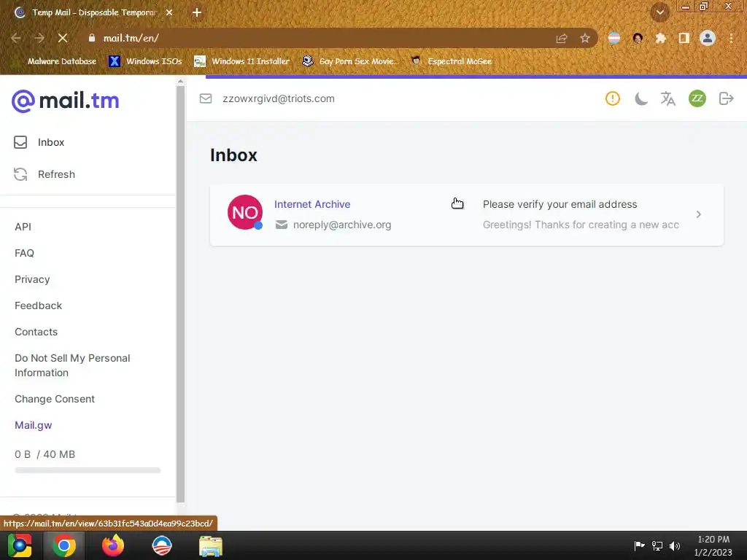Go back with the browser back arrow
This screenshot has width=747, height=560.
[x=15, y=38]
